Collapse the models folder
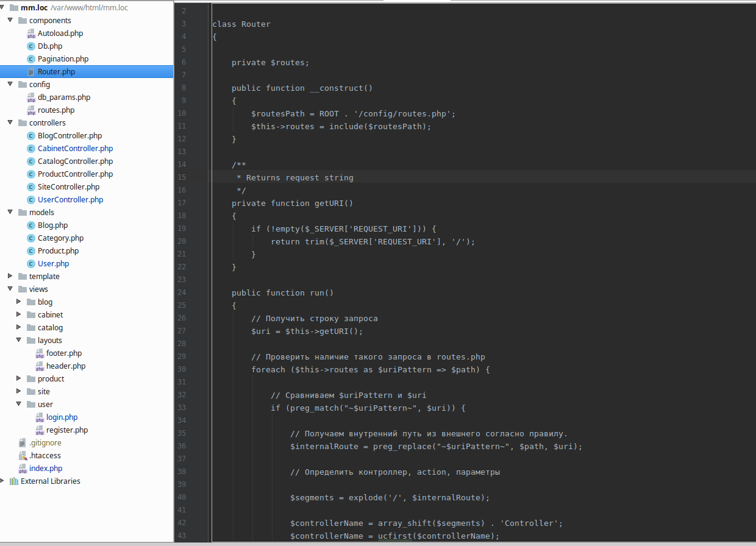This screenshot has height=546, width=756. 10,213
